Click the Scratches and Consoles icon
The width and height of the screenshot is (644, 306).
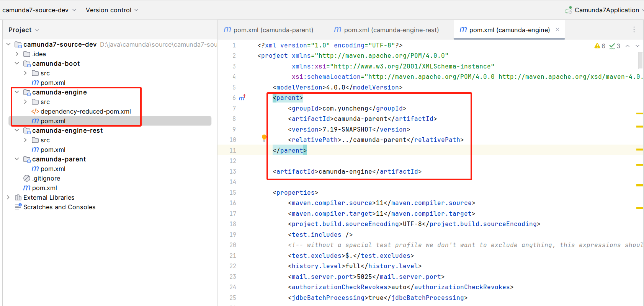tap(18, 207)
